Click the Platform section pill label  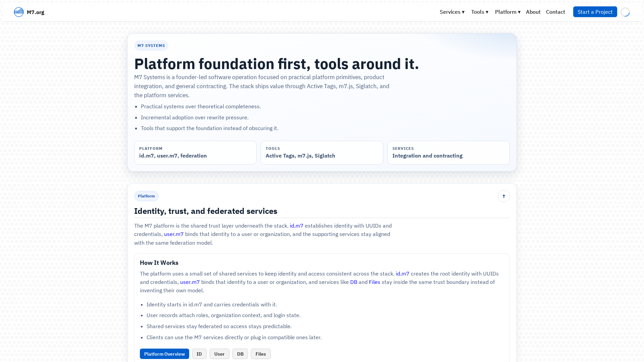coord(146,196)
